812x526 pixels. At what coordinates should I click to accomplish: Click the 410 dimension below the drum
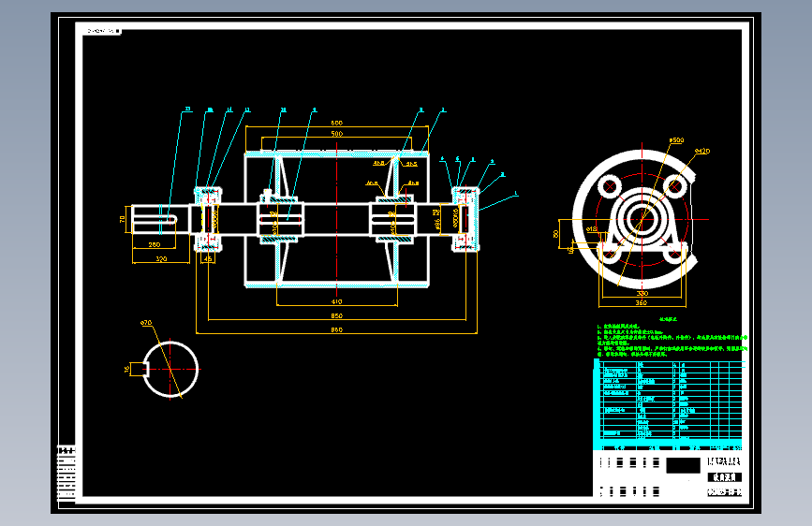pyautogui.click(x=336, y=301)
